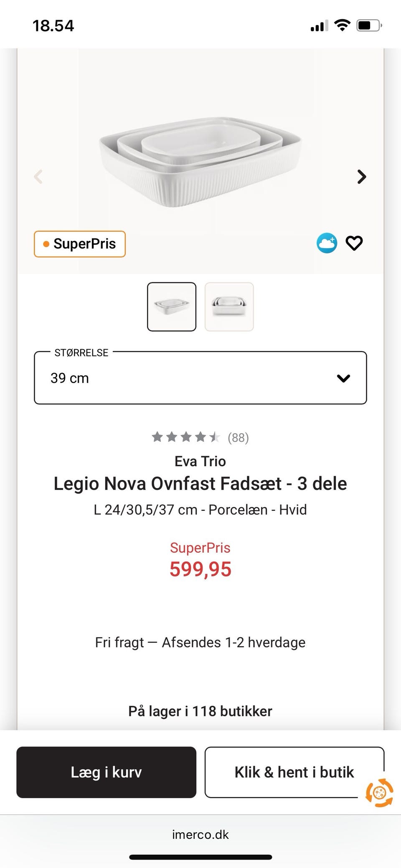Select the first product thumbnail
The width and height of the screenshot is (401, 868).
[172, 307]
